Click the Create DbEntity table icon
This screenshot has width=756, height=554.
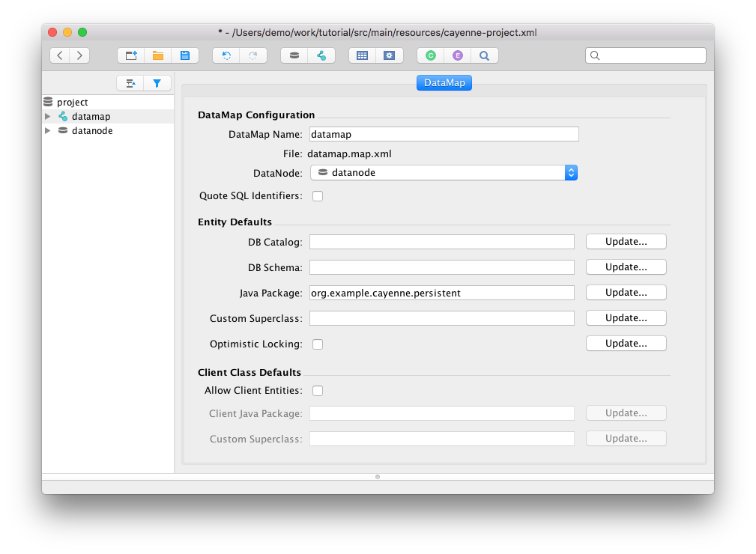(x=362, y=55)
